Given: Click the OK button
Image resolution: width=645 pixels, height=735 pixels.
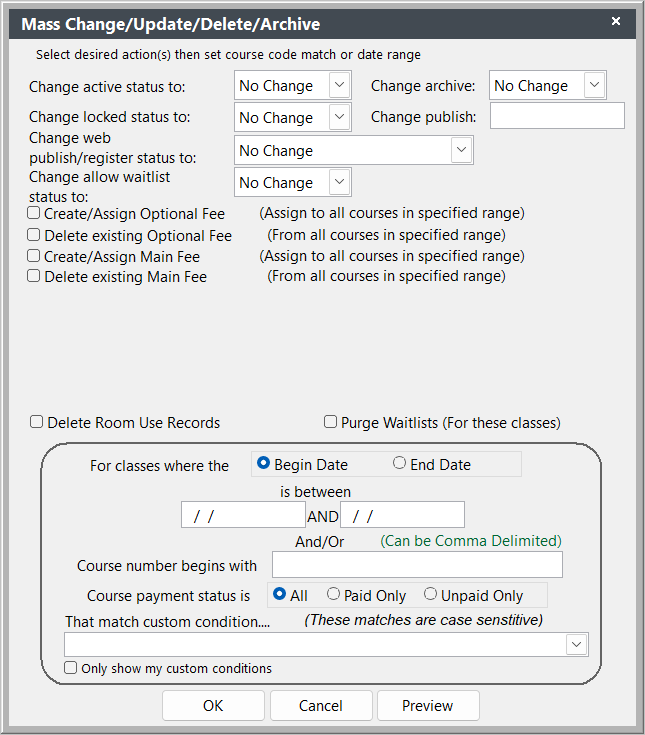Looking at the screenshot, I should click(x=213, y=705).
